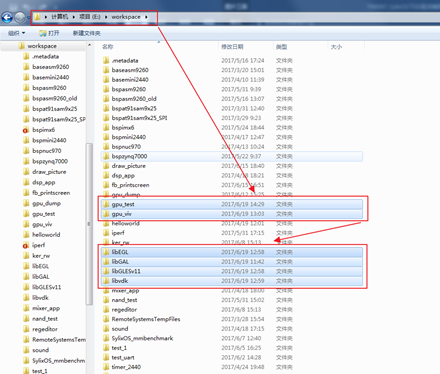Select the workspace breadcrumb in address bar

click(x=126, y=17)
